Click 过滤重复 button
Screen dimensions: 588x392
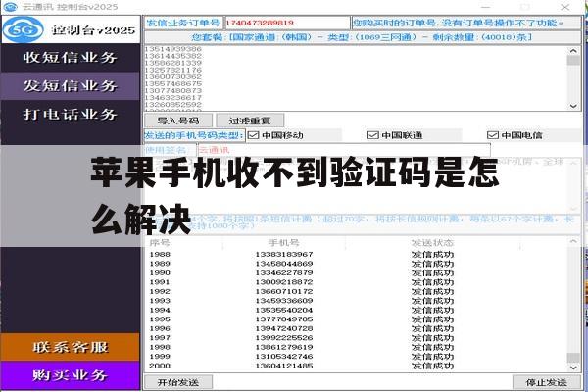pos(250,121)
